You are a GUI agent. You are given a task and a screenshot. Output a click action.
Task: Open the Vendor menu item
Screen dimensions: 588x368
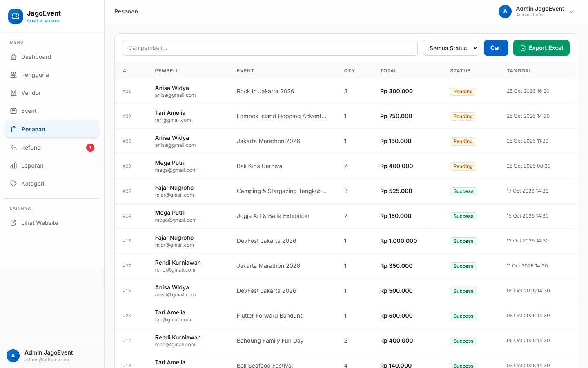click(x=52, y=93)
